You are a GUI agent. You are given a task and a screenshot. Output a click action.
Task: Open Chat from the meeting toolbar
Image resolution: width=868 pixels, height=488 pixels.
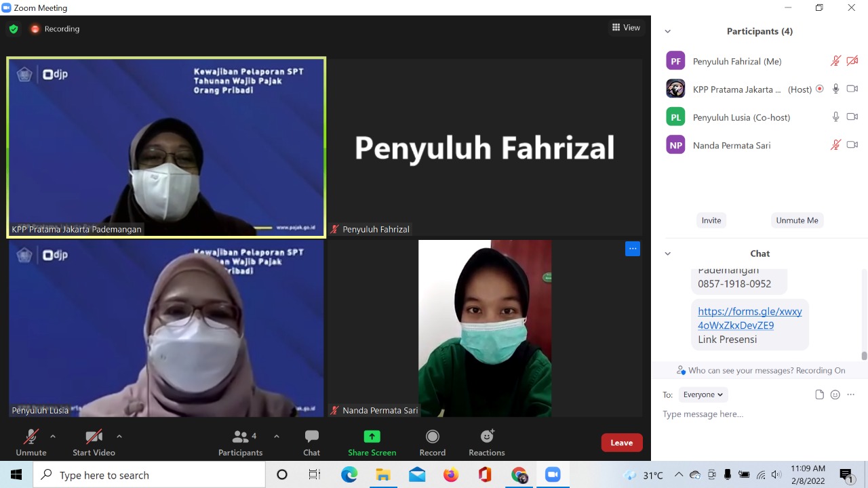[x=311, y=436]
